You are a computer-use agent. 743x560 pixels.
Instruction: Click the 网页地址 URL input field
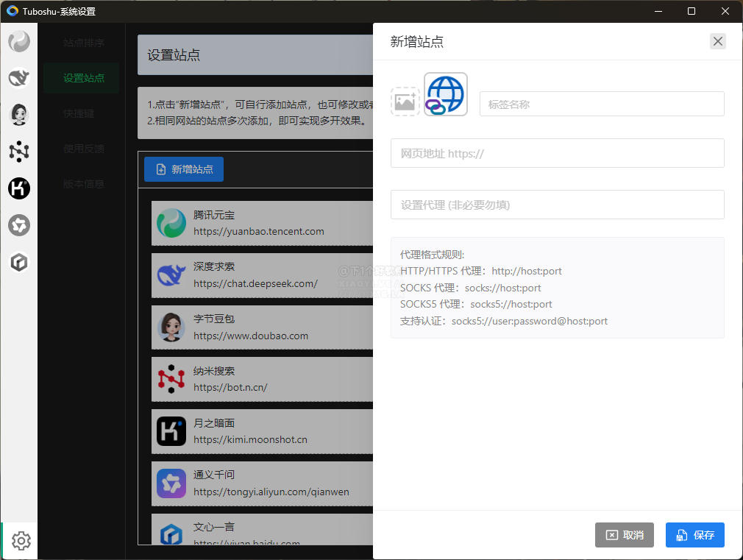click(558, 153)
